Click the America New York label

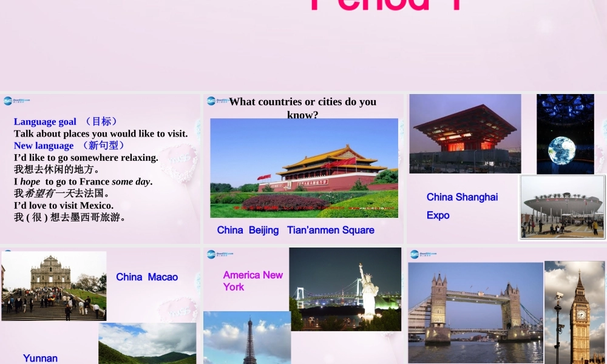coord(253,281)
